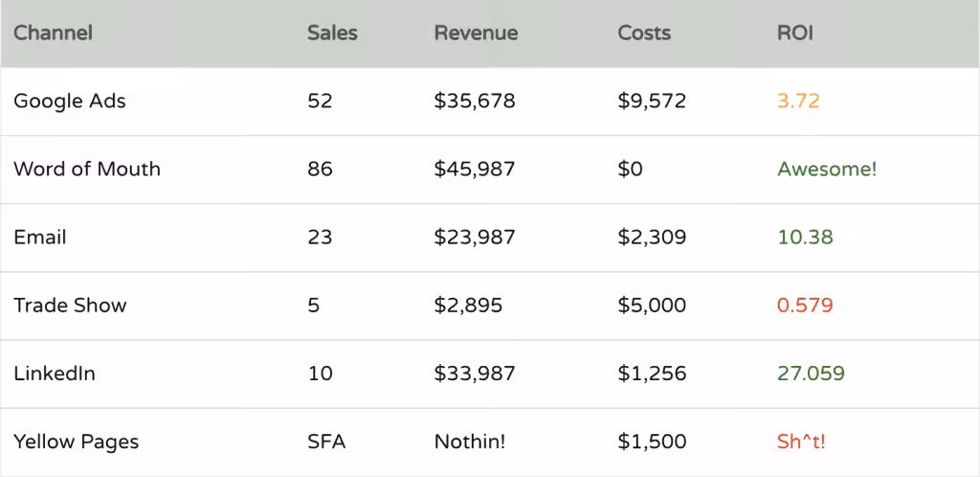Image resolution: width=980 pixels, height=477 pixels.
Task: Select the $35,678 revenue cell
Action: coord(475,101)
